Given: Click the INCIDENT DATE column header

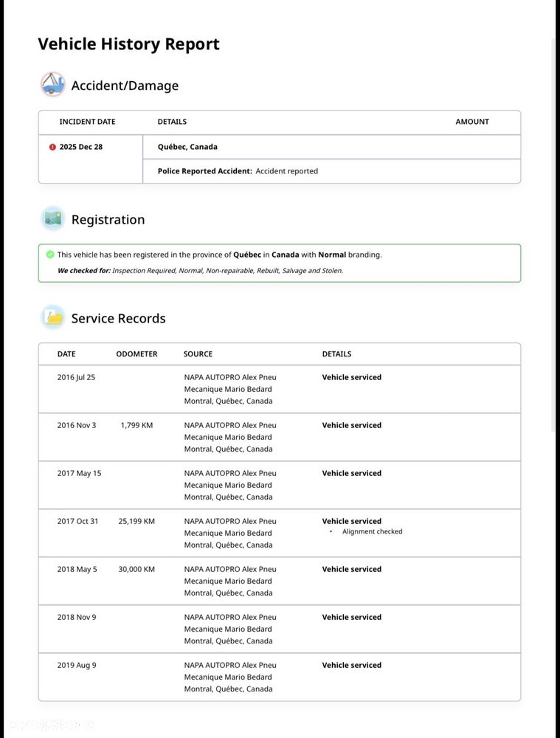Looking at the screenshot, I should point(87,122).
